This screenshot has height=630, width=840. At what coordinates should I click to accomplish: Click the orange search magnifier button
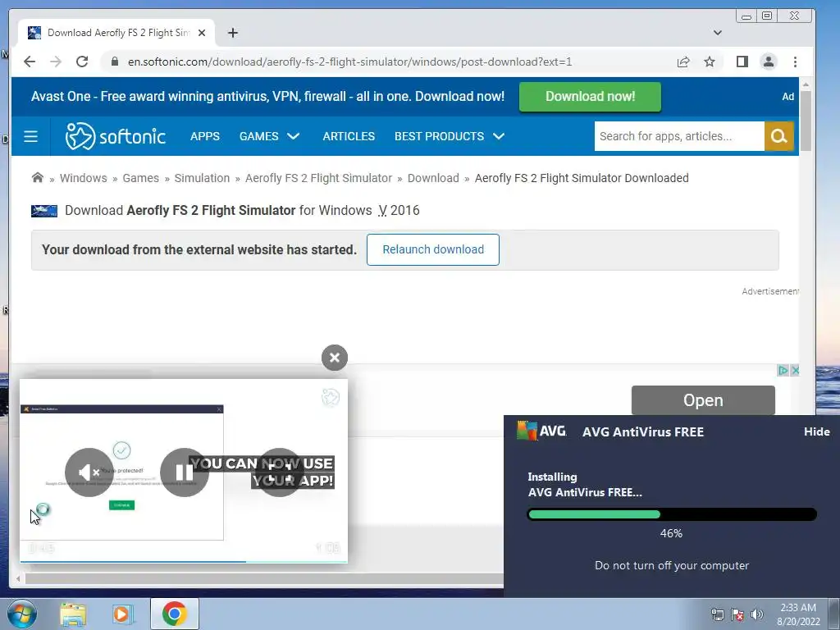[779, 136]
